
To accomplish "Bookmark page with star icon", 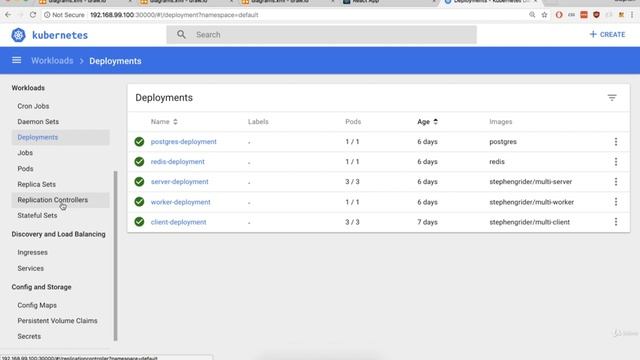I will [x=544, y=15].
